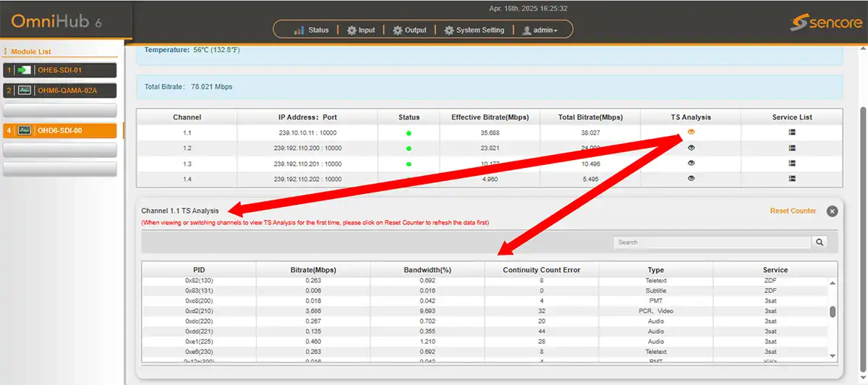The height and width of the screenshot is (385, 868).
Task: Click IP address 239.192.110.200 : 10000
Action: point(308,148)
